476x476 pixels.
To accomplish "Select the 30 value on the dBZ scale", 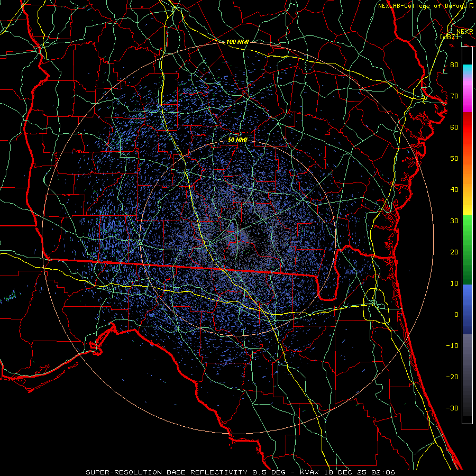I will click(454, 221).
